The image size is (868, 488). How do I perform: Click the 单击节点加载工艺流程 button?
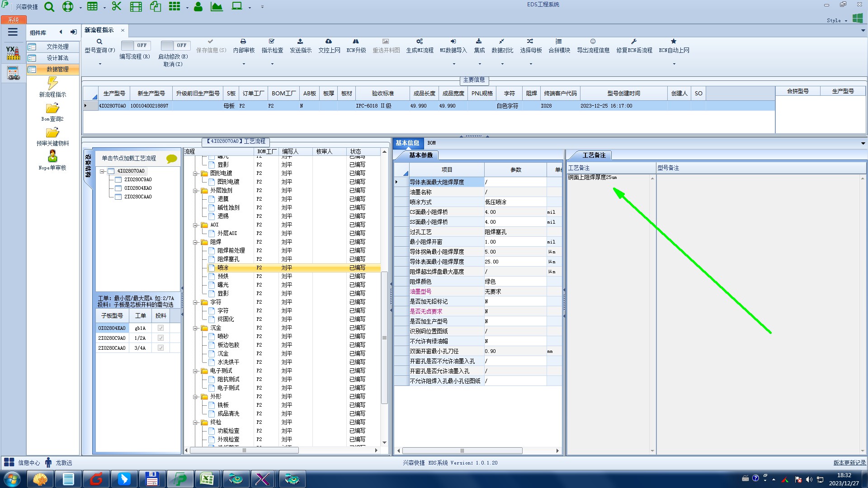[x=128, y=158]
